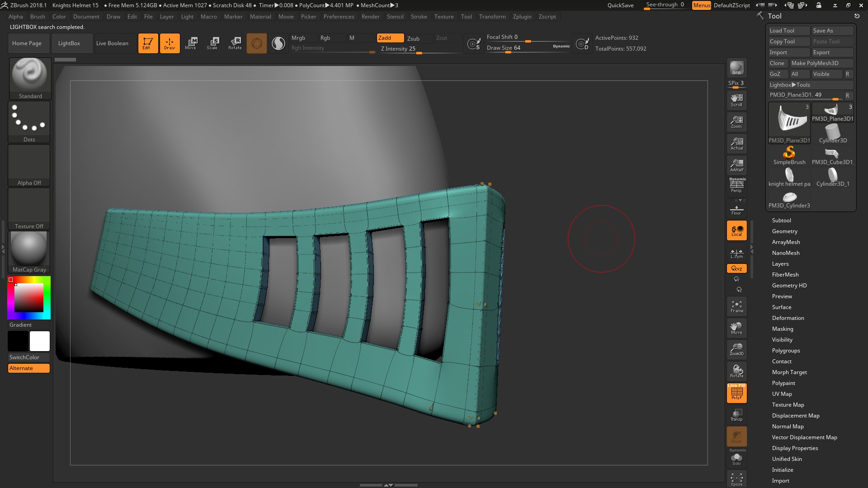Click the Save As button
This screenshot has width=868, height=488.
click(x=832, y=31)
